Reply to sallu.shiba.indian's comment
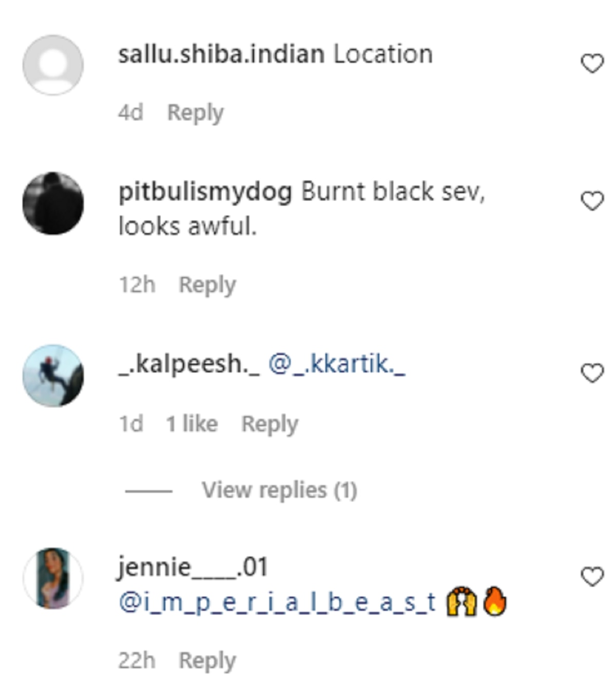Viewport: 616px width, 682px height. pyautogui.click(x=196, y=113)
